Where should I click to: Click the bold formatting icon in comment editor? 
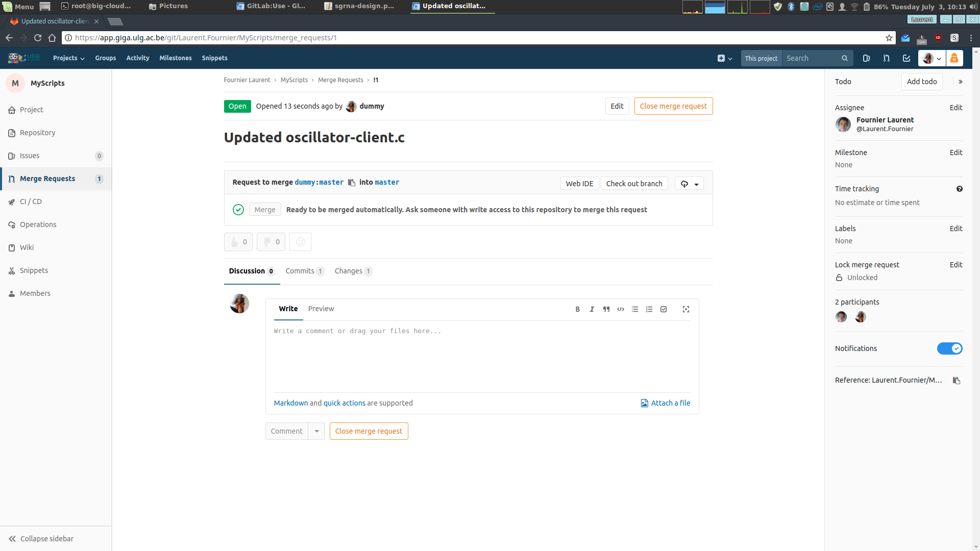point(577,309)
